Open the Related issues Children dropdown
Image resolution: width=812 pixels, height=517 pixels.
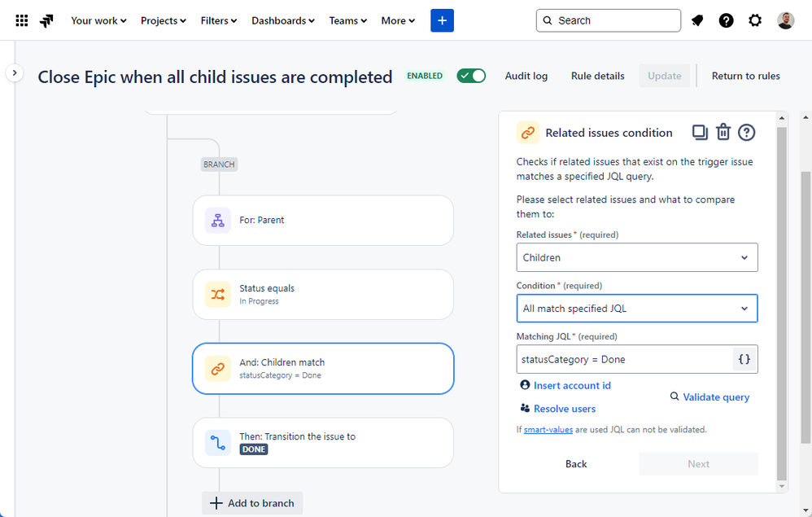[636, 257]
